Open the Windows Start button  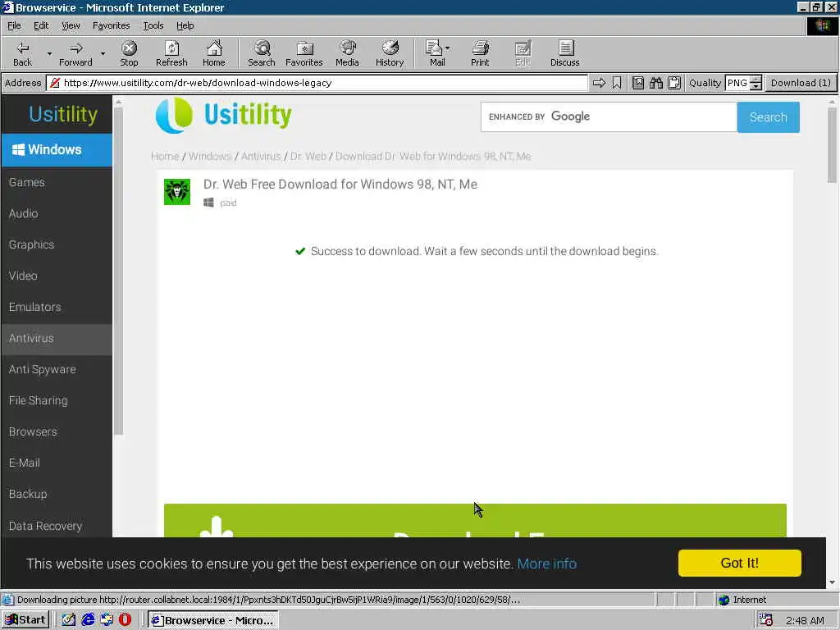[25, 620]
